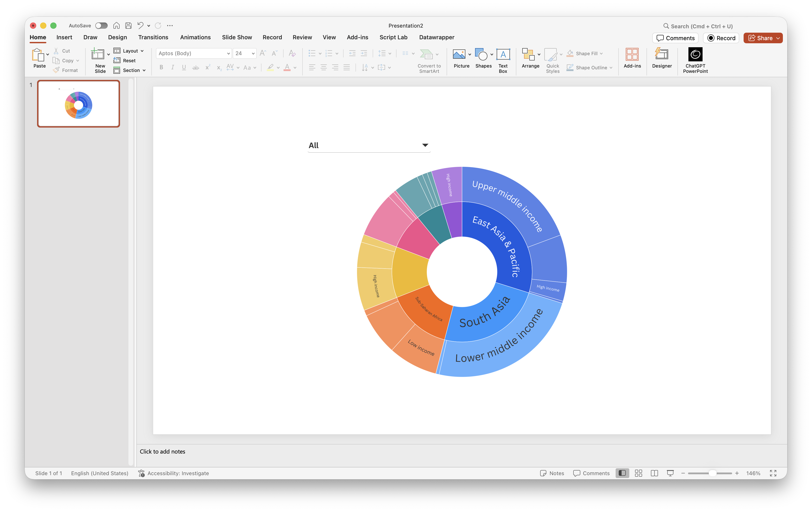The height and width of the screenshot is (512, 812).
Task: Toggle the Notes pane in status bar
Action: (552, 473)
